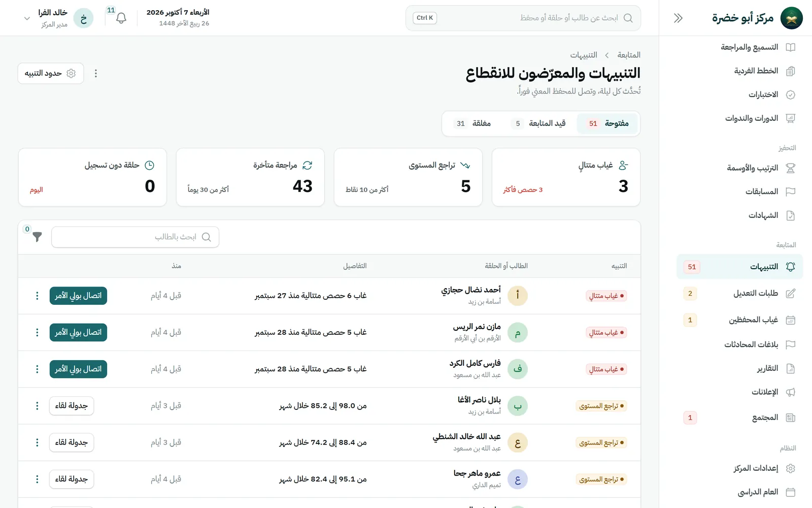Open الشهادات sidebar item
This screenshot has height=508, width=812.
740,215
